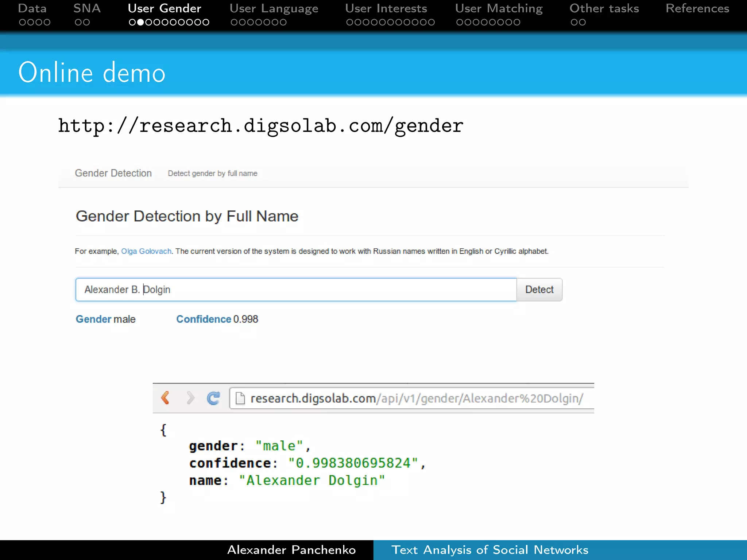The height and width of the screenshot is (560, 747).
Task: Click the Detect button
Action: point(539,289)
